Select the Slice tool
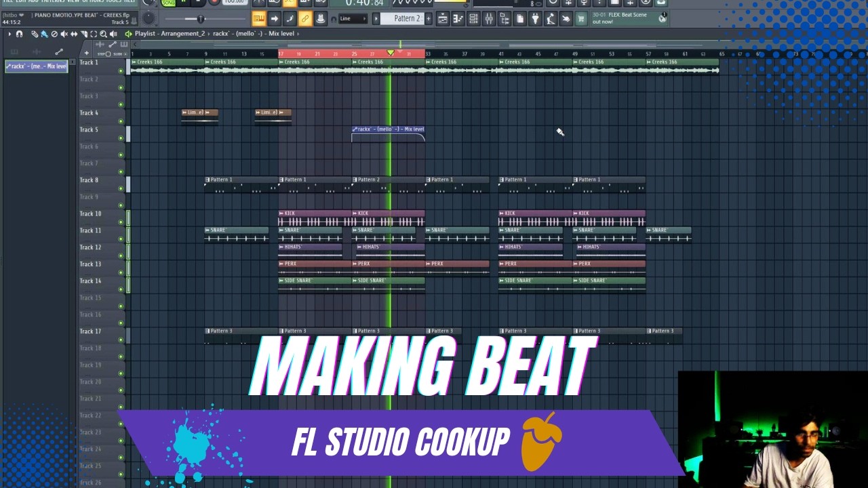The image size is (868, 488). tap(84, 34)
